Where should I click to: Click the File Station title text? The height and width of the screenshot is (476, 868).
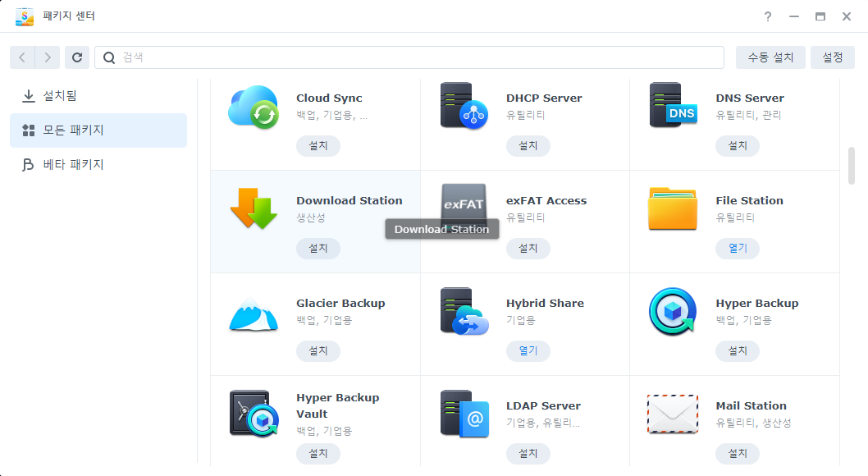pyautogui.click(x=750, y=200)
